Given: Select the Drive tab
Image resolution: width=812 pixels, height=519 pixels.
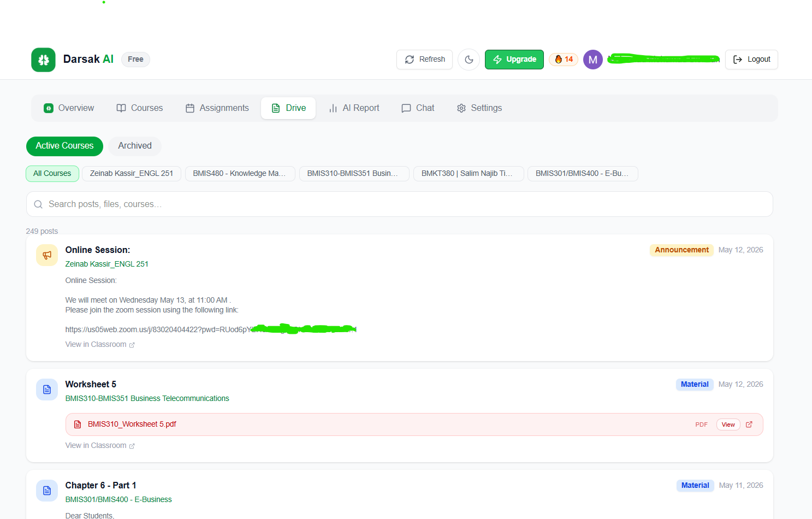Looking at the screenshot, I should click(x=288, y=108).
